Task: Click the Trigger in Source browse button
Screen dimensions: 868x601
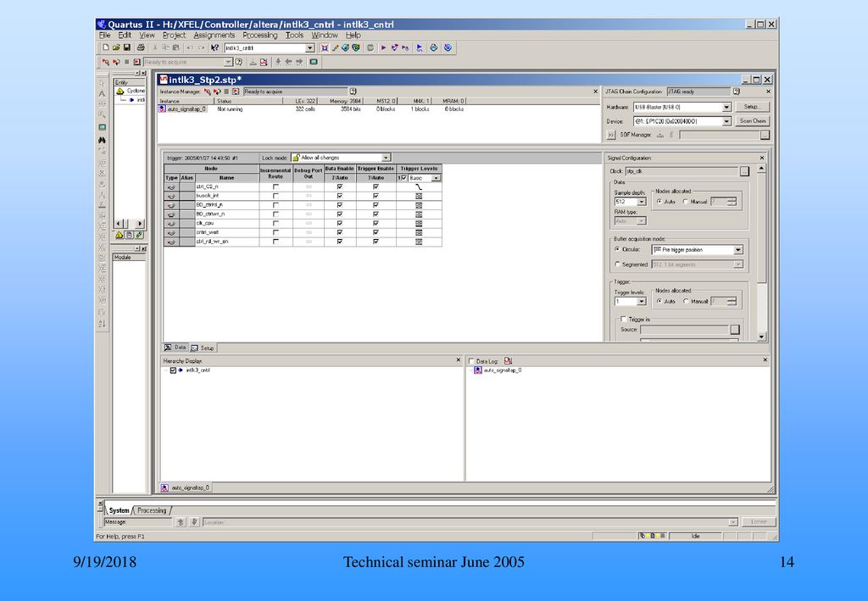Action: (735, 329)
